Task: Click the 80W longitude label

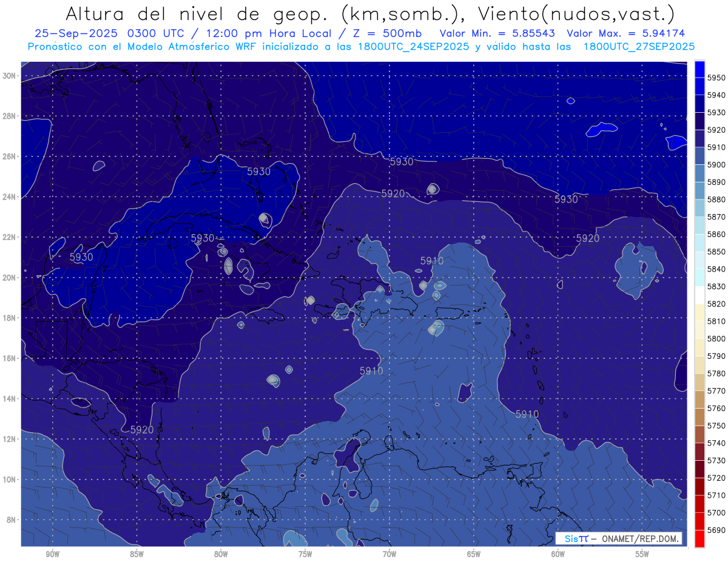Action: coord(221,554)
